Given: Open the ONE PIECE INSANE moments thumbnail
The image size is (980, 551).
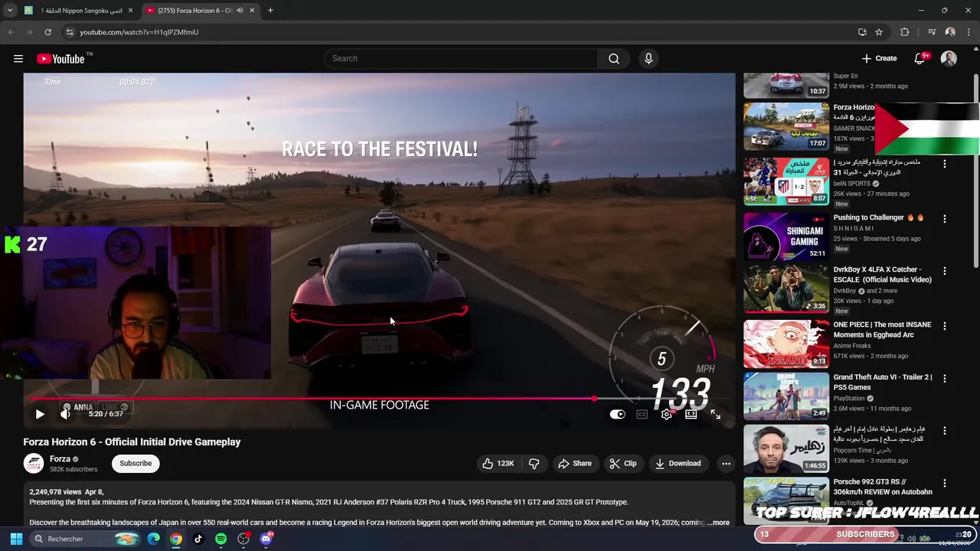Looking at the screenshot, I should tap(786, 344).
